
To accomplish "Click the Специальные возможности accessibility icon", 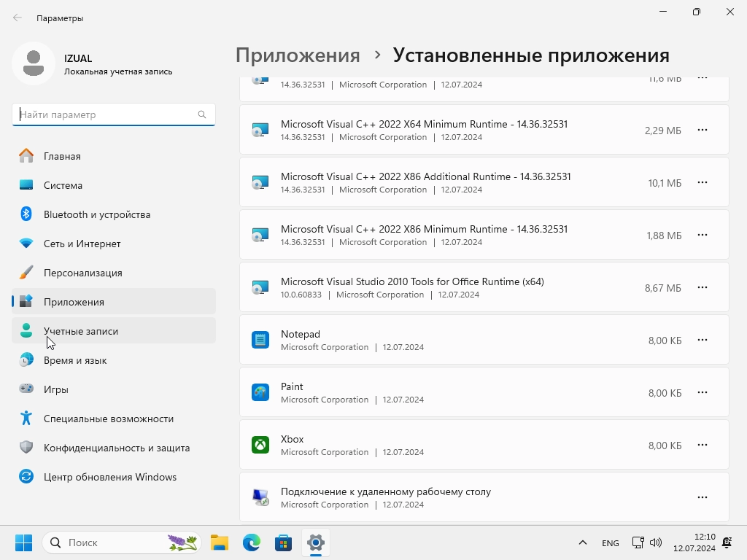I will 26,418.
